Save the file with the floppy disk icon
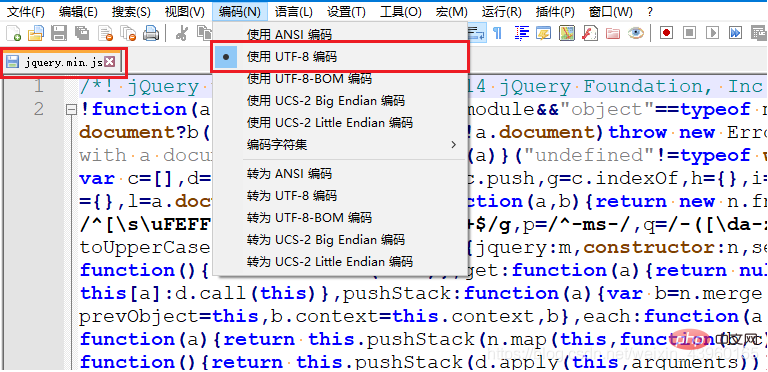The width and height of the screenshot is (768, 372). tap(59, 33)
